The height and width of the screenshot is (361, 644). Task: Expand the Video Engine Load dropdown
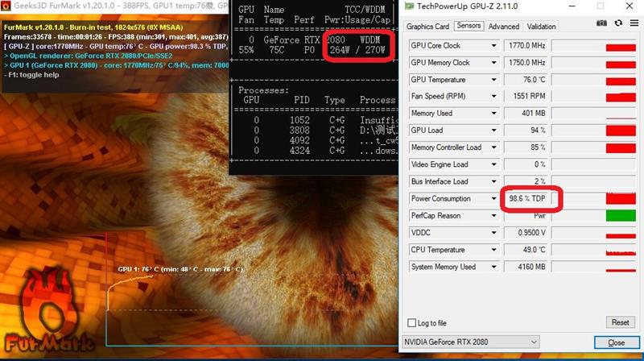click(493, 164)
